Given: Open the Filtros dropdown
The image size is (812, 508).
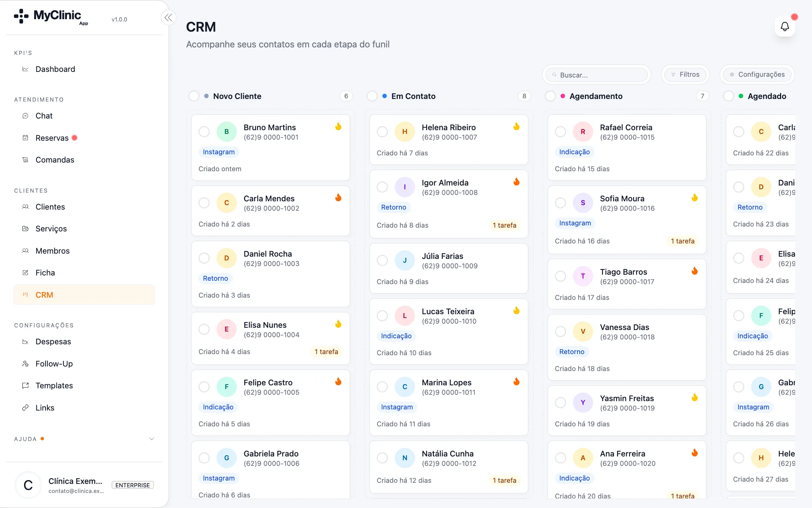Looking at the screenshot, I should point(685,75).
